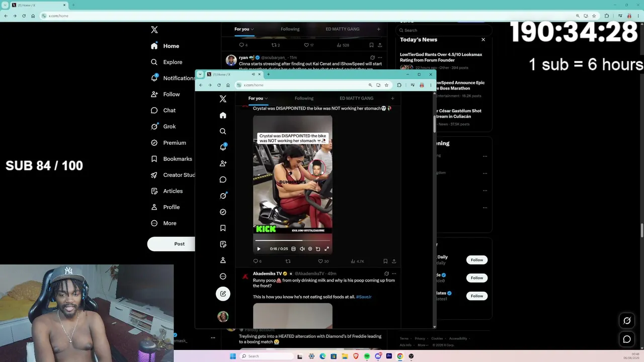The width and height of the screenshot is (644, 362).
Task: Open the #SaveJr hashtag link
Action: tap(364, 297)
